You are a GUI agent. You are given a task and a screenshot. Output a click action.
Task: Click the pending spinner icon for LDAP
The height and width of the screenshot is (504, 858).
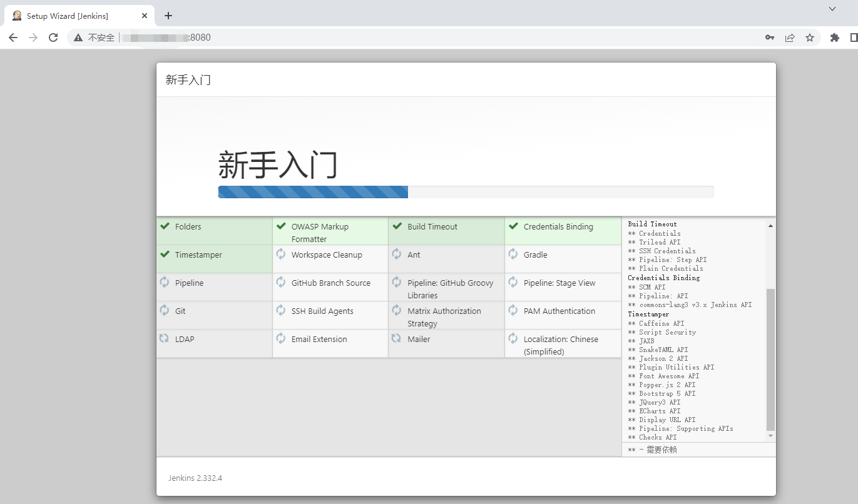(165, 338)
